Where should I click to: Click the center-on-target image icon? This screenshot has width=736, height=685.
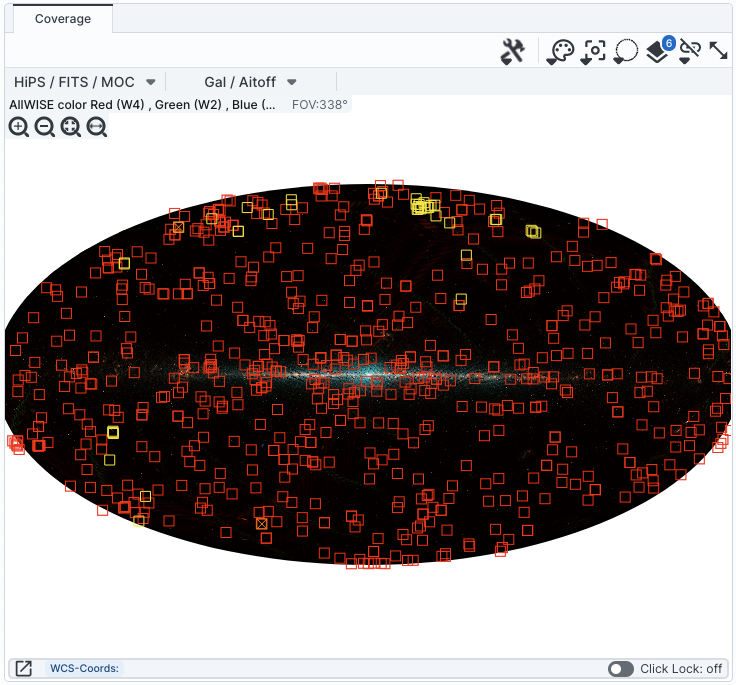593,51
